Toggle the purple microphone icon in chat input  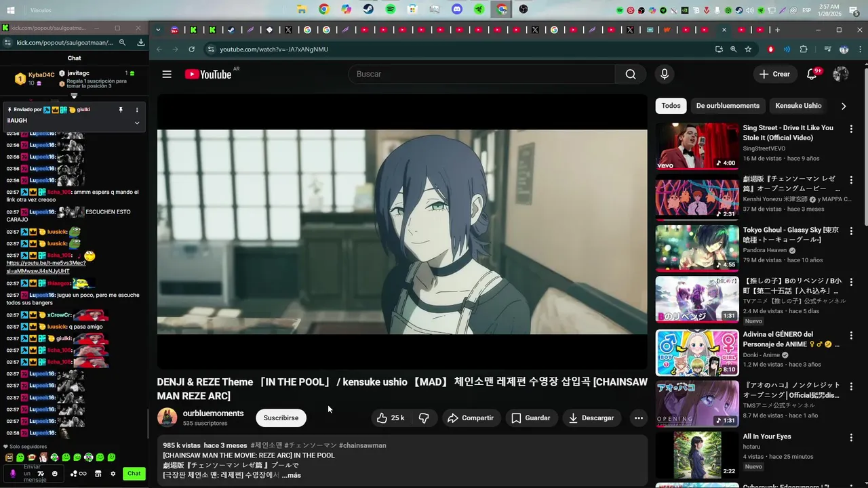pos(12,473)
